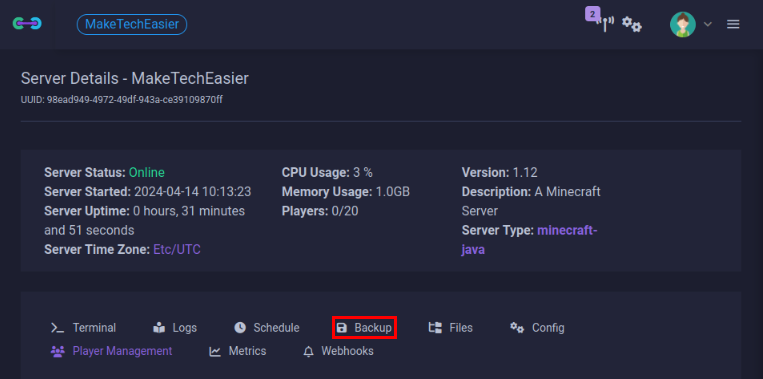Click the Server Details - MakeTechEasier heading
Viewport: 763px width, 379px height.
[x=135, y=79]
